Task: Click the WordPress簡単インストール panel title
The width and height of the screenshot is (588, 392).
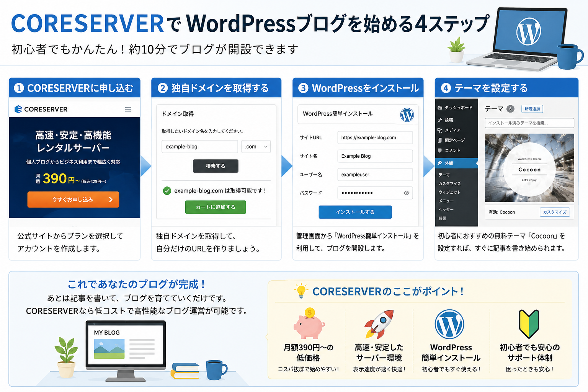Action: 338,114
